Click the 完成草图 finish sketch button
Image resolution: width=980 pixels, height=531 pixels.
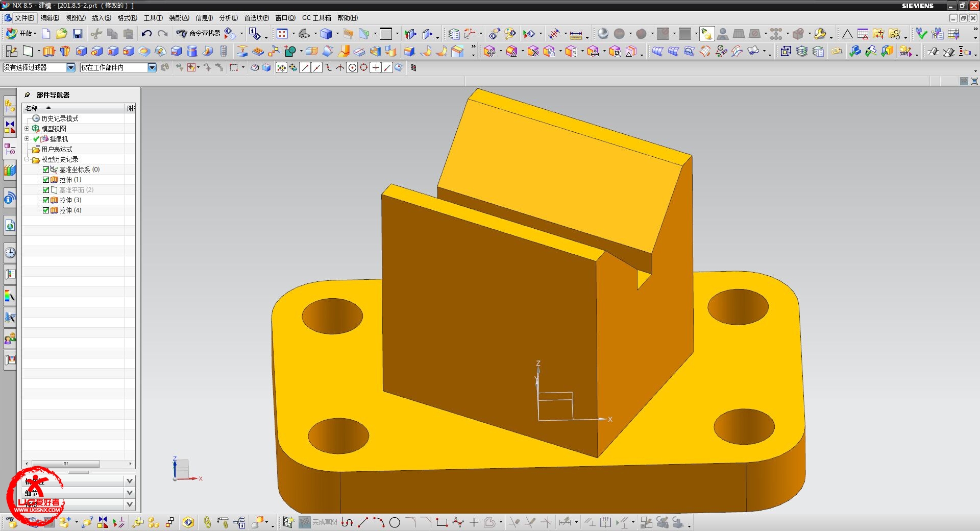pos(318,522)
